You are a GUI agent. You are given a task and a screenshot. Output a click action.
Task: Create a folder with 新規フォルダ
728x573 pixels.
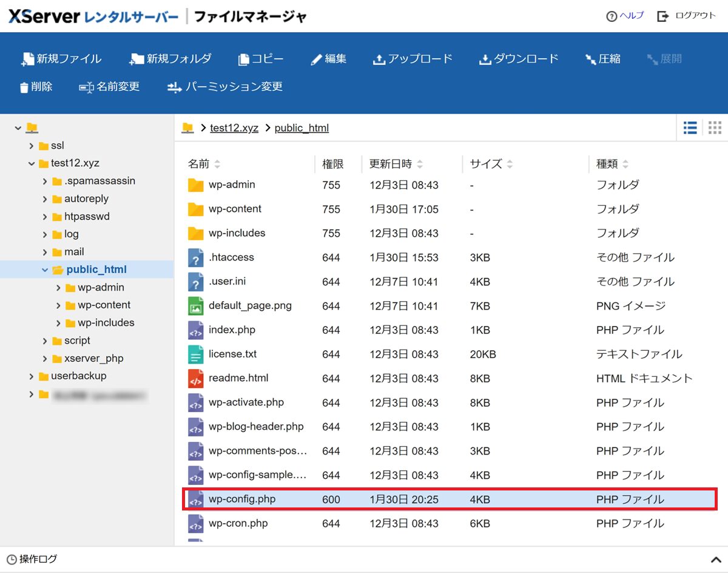click(x=170, y=59)
